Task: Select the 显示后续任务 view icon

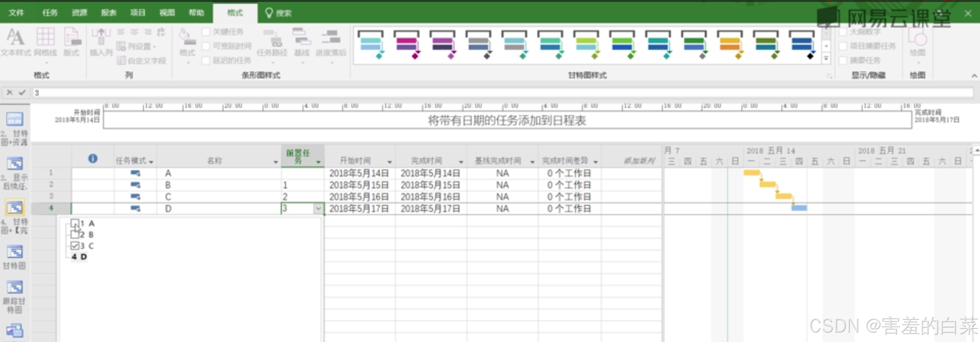Action: click(15, 164)
